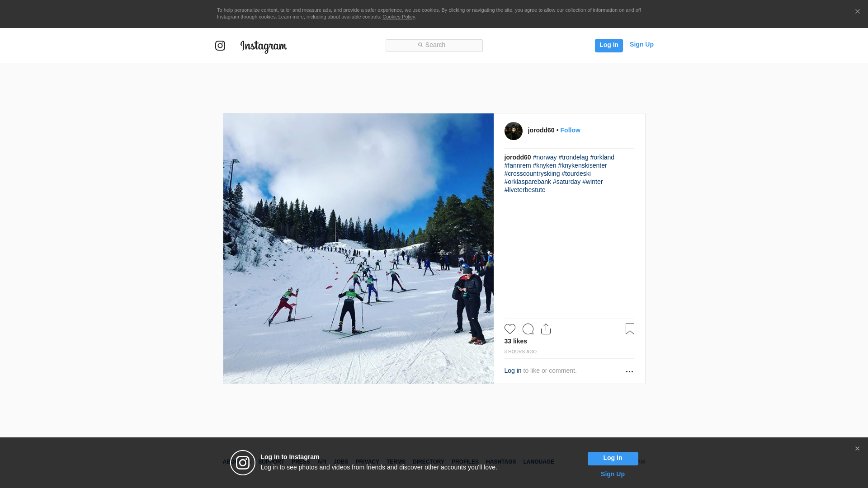Close the bottom login banner
The width and height of the screenshot is (868, 488).
(857, 449)
